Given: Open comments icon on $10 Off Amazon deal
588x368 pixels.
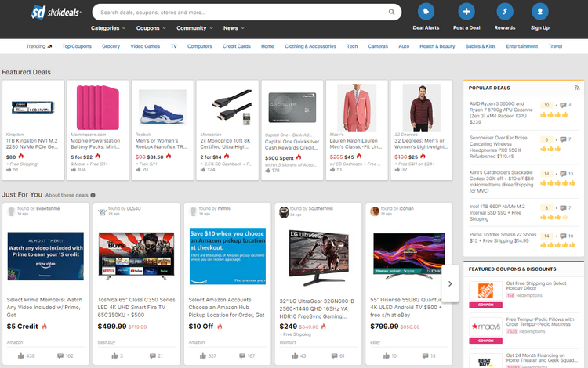Looking at the screenshot, I should 242,355.
